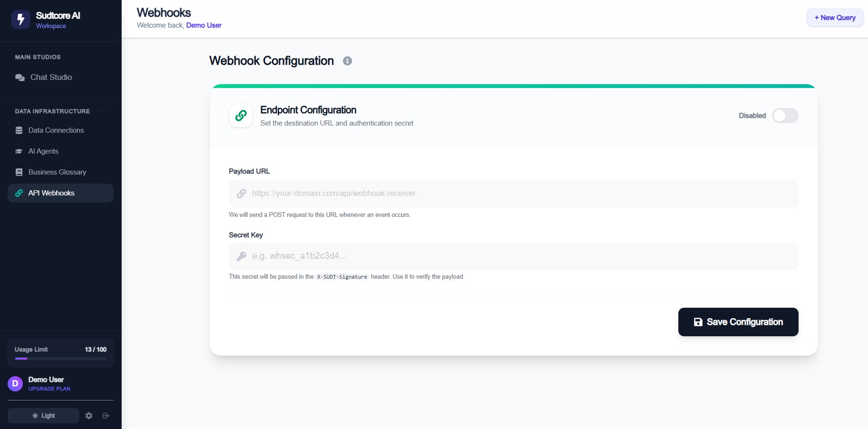
Task: Enable the webhook with the Disabled toggle
Action: coord(785,116)
